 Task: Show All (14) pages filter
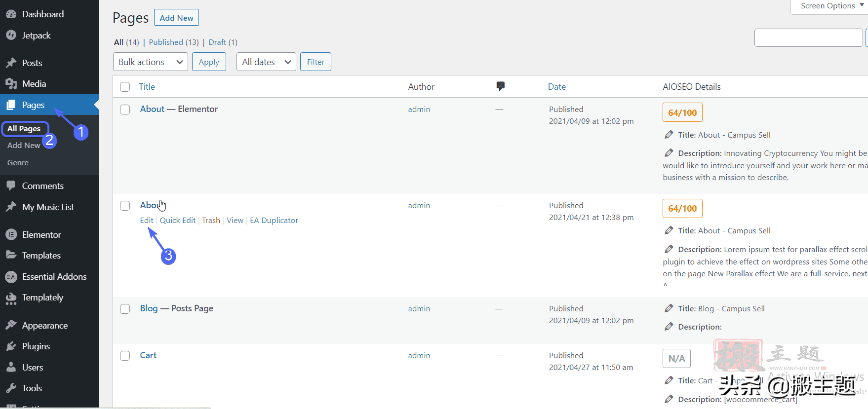(x=126, y=42)
